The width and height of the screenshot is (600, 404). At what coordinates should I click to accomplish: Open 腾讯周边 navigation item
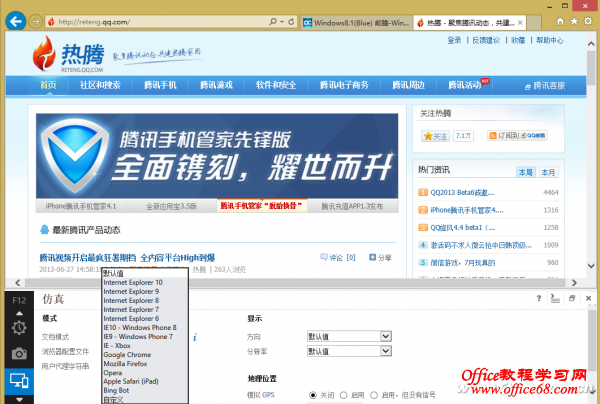pyautogui.click(x=408, y=85)
